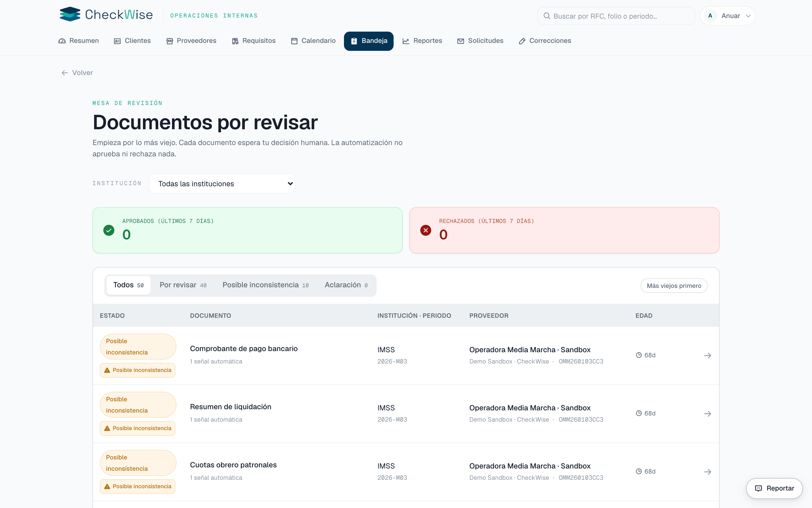
Task: Toggle the Más viejos primero sort
Action: click(674, 286)
